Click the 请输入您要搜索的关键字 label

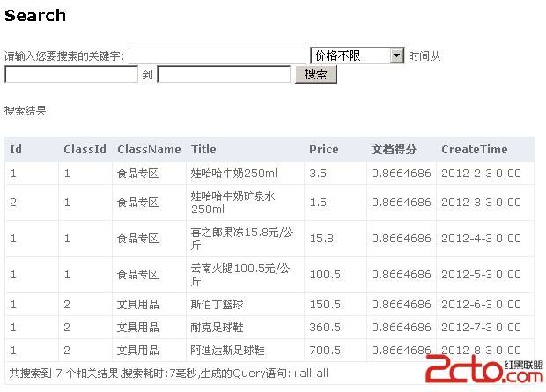tap(64, 56)
